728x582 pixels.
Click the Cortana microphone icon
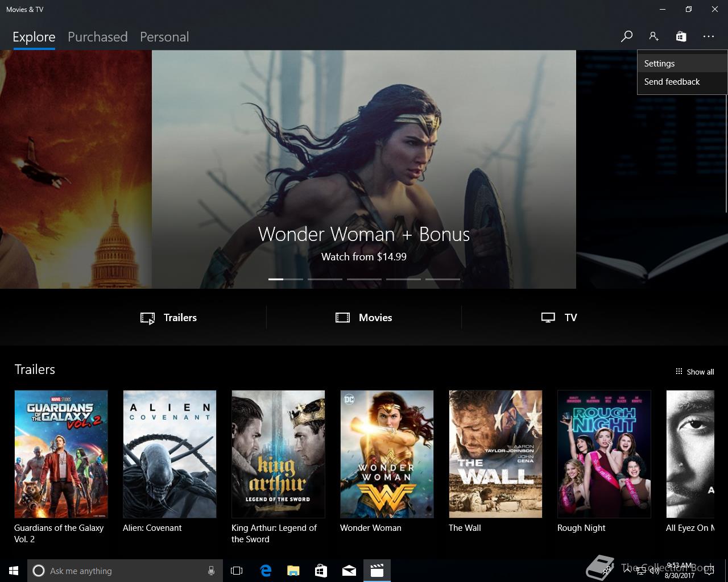211,571
